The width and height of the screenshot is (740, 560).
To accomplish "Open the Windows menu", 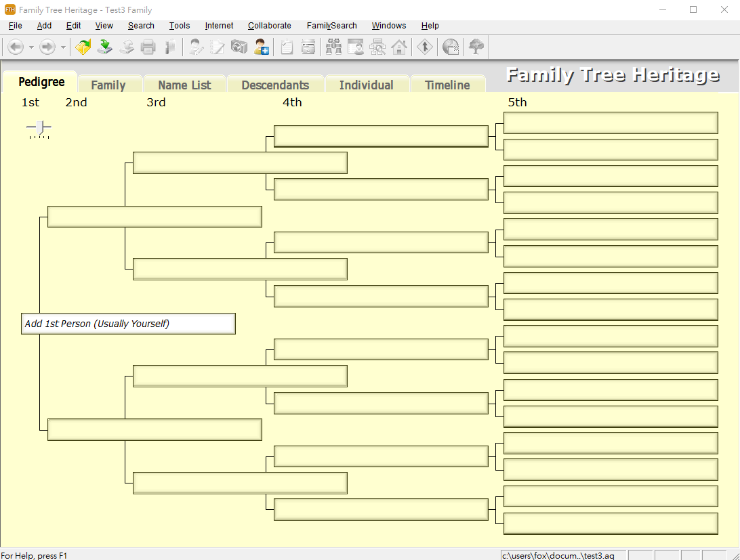I will coord(389,26).
